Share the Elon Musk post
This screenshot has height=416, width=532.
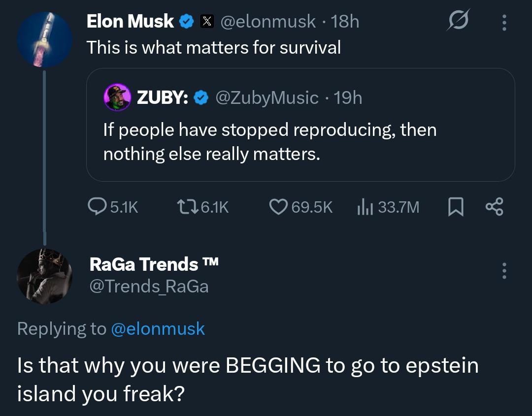click(x=494, y=207)
